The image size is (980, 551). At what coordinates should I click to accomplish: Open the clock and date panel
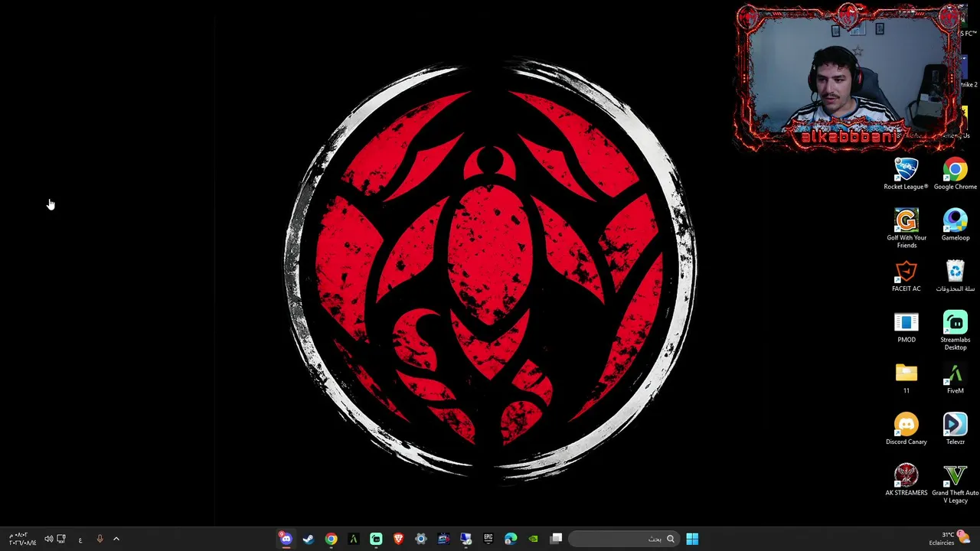[22, 539]
